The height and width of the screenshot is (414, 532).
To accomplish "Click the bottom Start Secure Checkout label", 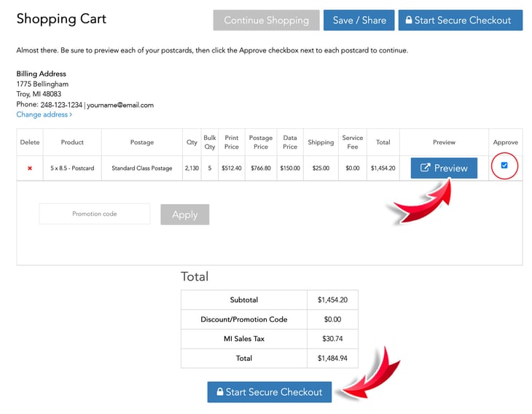I will coord(274,392).
